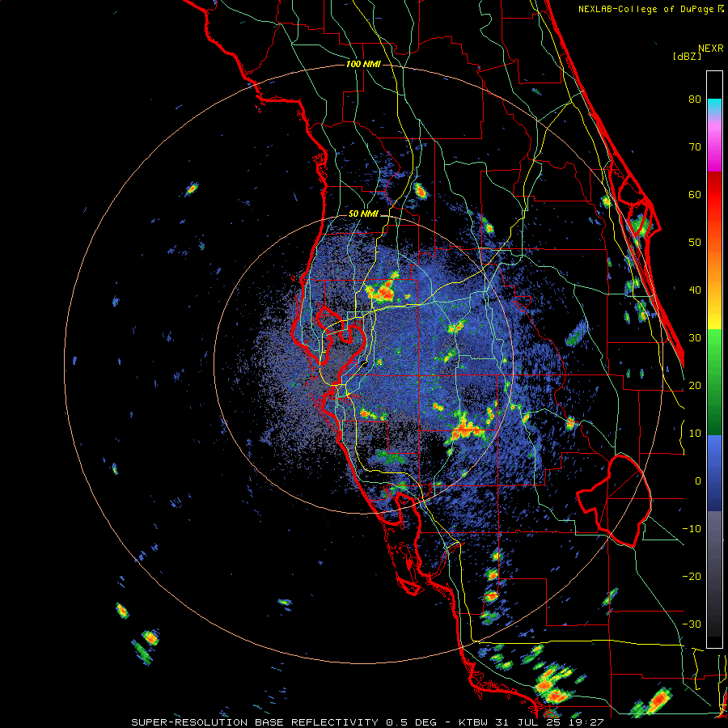Click the 0 value on the dBZ scale
The width and height of the screenshot is (728, 728).
(x=698, y=481)
